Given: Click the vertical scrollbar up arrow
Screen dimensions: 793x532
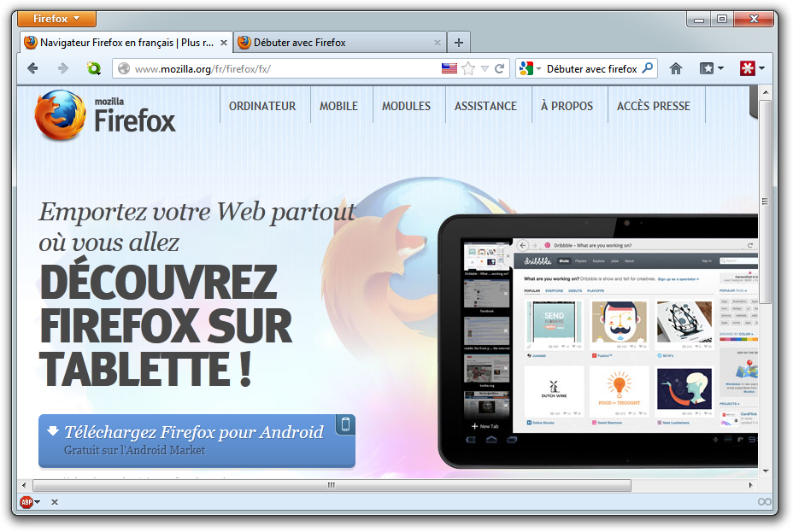Looking at the screenshot, I should pos(766,92).
